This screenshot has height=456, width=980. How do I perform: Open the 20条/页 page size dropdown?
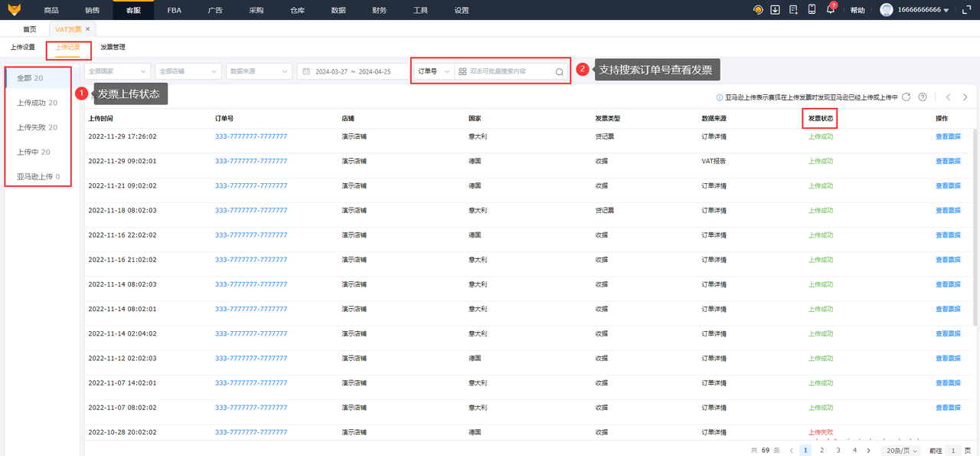[x=903, y=451]
